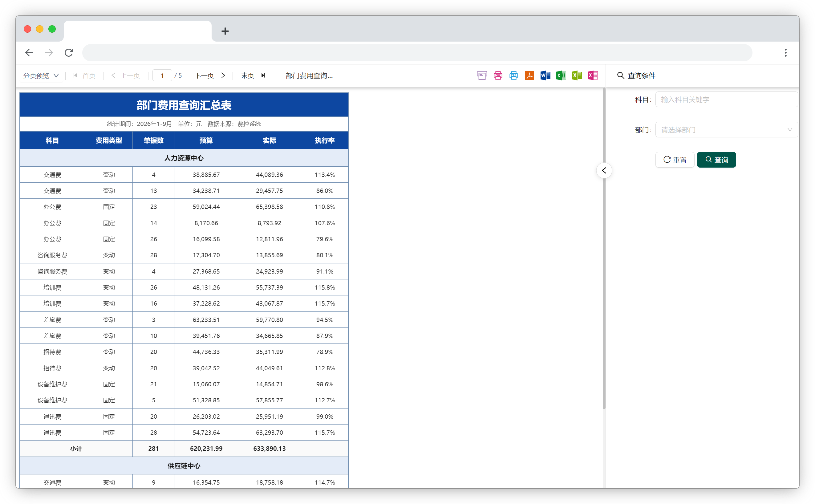Click the magenta Excel export icon

tap(593, 76)
